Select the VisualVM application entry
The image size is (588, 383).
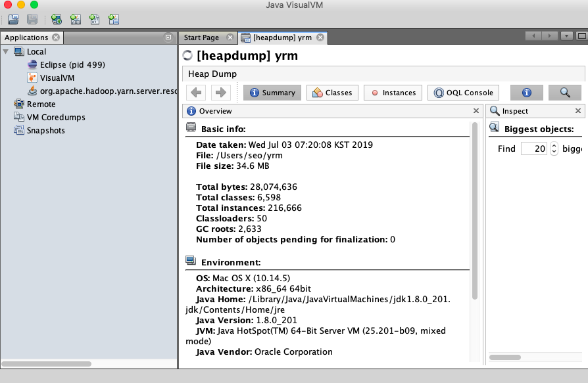click(x=57, y=78)
